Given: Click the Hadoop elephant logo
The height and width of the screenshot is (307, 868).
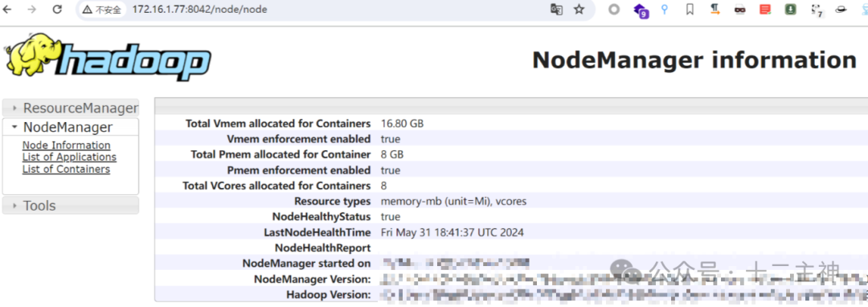Looking at the screenshot, I should tap(108, 57).
